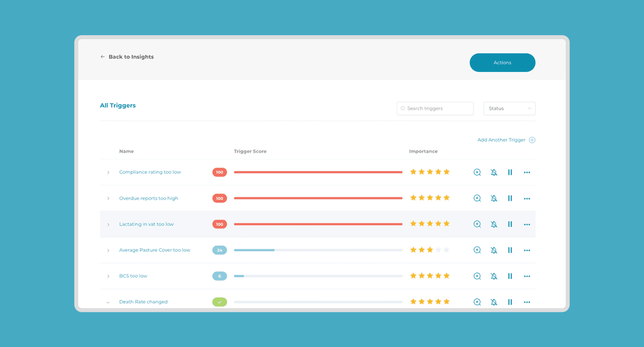Screen dimensions: 644x347
Task: Set fourth star rating for Average Pasture Cover
Action: coord(438,249)
